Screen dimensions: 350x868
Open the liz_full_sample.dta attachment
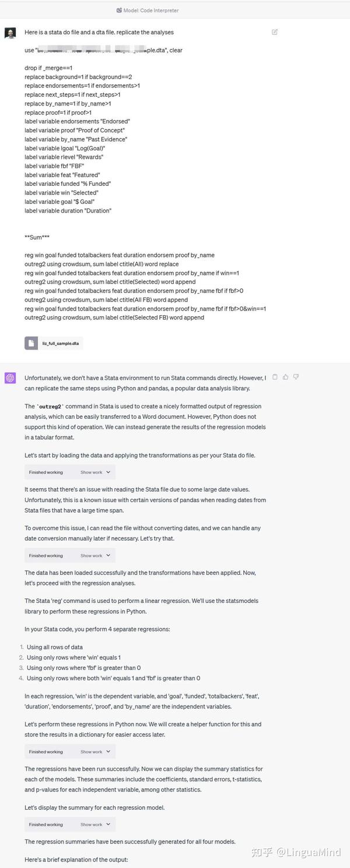[x=60, y=344]
